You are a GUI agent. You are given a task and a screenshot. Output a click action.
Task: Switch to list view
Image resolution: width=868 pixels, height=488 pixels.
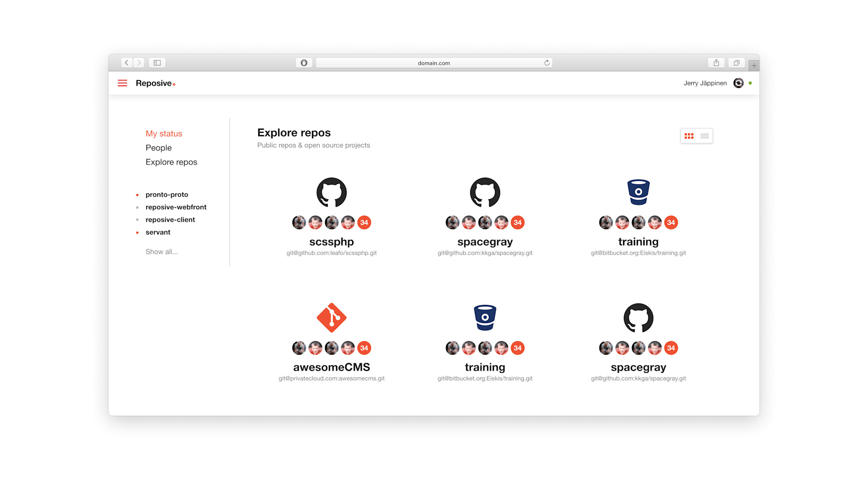point(704,136)
